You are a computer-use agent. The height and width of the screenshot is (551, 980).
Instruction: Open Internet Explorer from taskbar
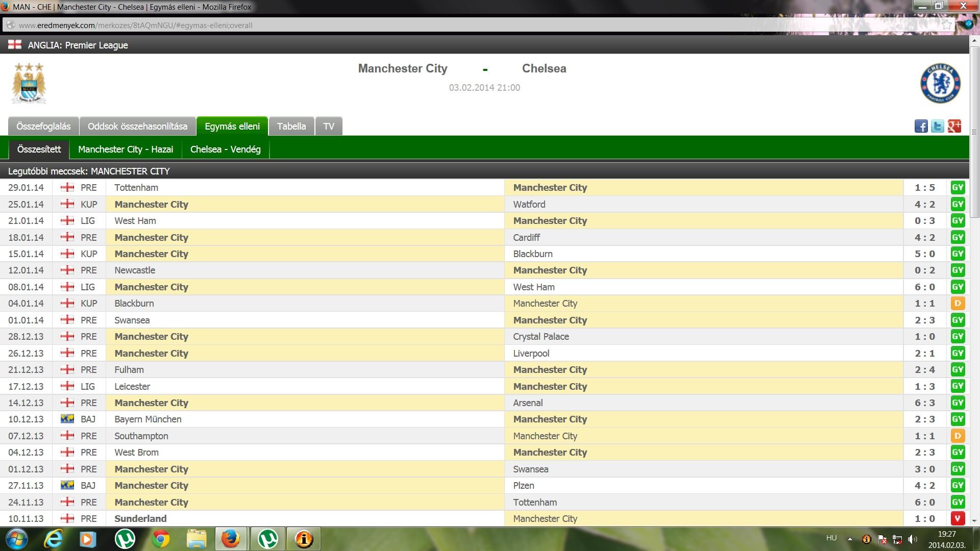(54, 539)
